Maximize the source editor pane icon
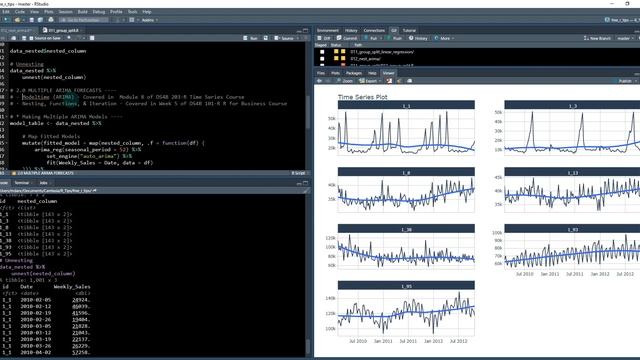Screen dimensions: 640x360 (306, 30)
